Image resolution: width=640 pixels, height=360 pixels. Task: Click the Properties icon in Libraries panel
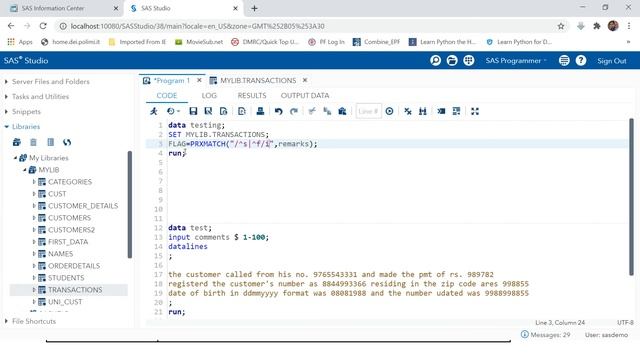pyautogui.click(x=50, y=142)
